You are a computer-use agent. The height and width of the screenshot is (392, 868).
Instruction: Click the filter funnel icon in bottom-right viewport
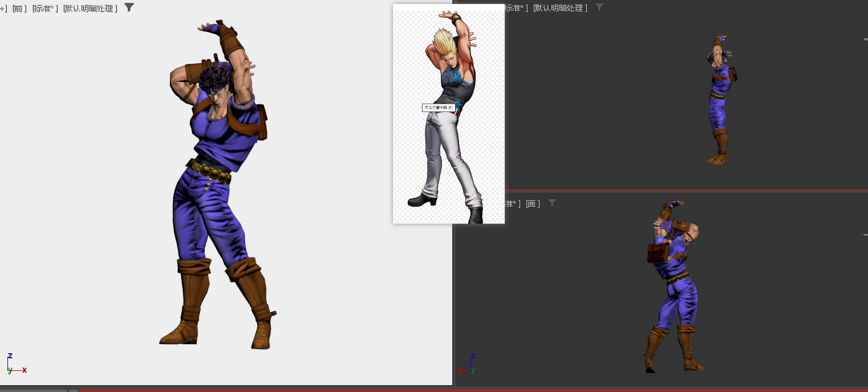point(551,203)
